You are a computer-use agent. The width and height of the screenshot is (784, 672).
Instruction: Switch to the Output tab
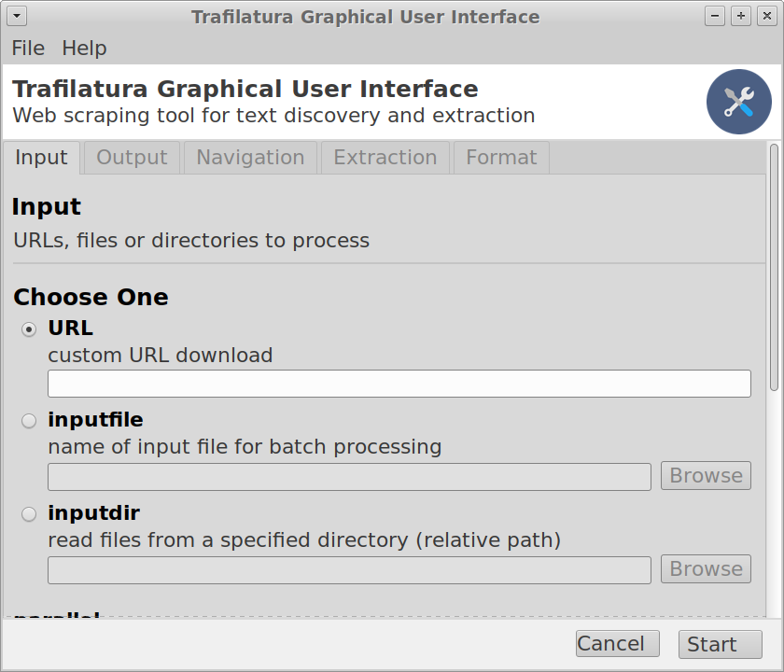[x=132, y=158]
